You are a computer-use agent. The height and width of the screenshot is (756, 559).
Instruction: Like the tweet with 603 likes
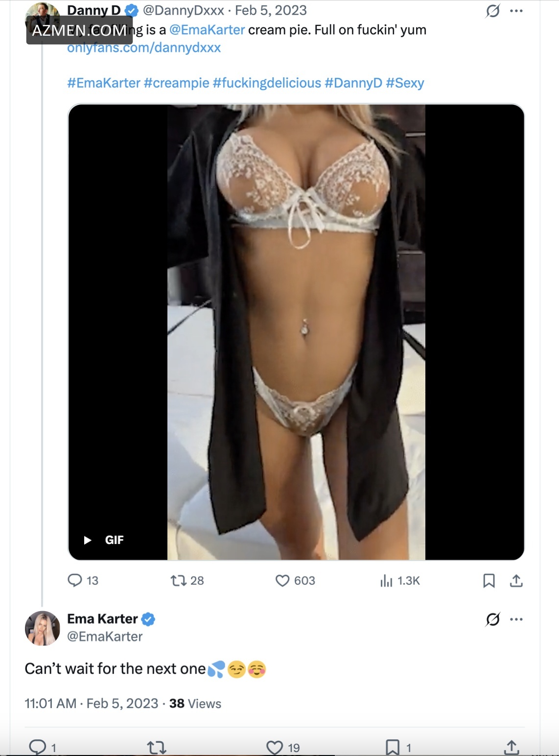[282, 581]
